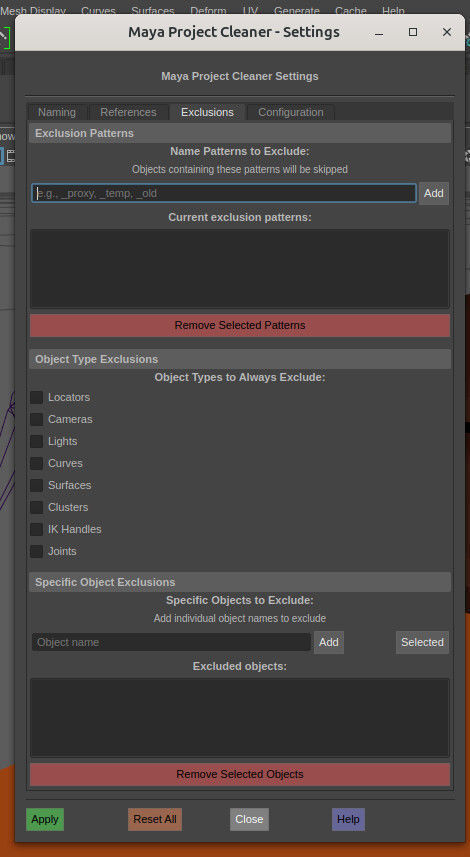Enable Curves exclusion checkbox
The width and height of the screenshot is (470, 857).
click(37, 463)
